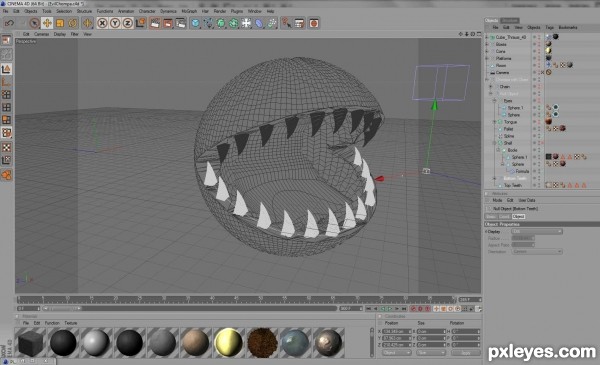Open the Orientation dropdown

click(x=537, y=251)
